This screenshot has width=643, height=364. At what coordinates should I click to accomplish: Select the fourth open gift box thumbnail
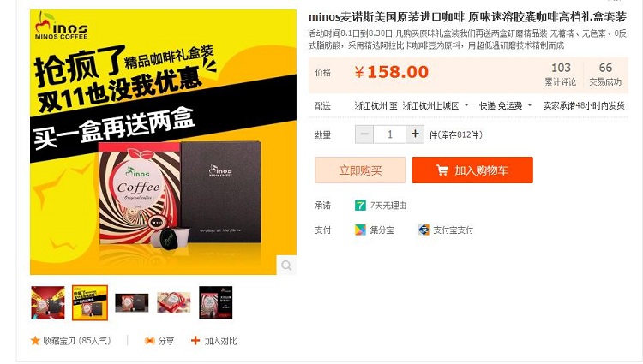pyautogui.click(x=174, y=302)
